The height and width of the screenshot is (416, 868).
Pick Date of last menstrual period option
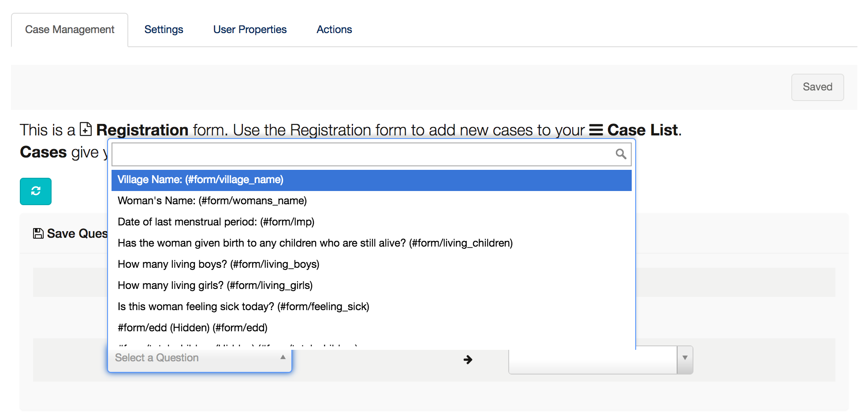371,222
